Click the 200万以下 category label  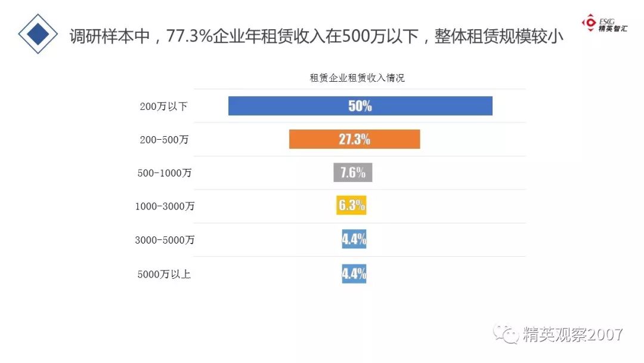point(163,106)
